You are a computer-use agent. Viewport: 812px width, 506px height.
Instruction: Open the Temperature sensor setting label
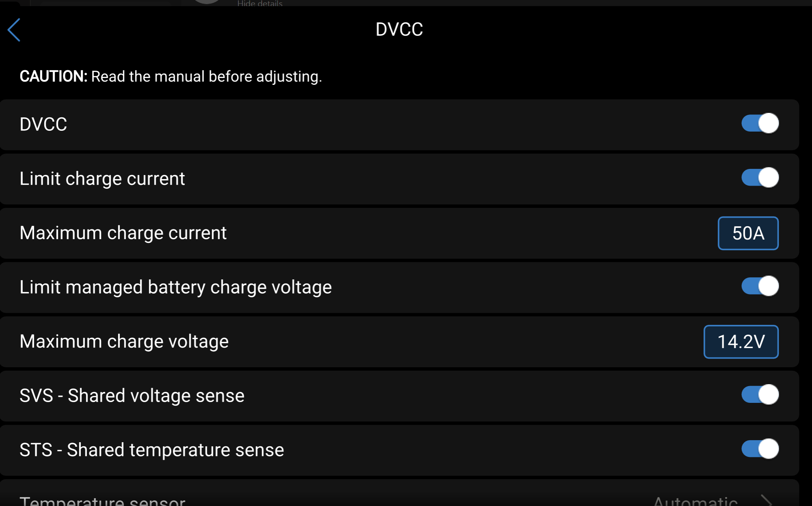pyautogui.click(x=102, y=502)
